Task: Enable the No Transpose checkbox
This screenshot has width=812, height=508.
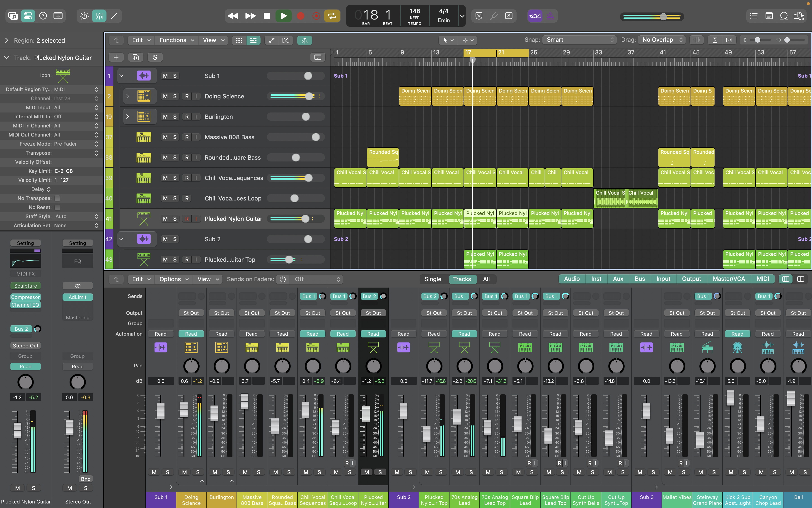Action: click(x=57, y=198)
